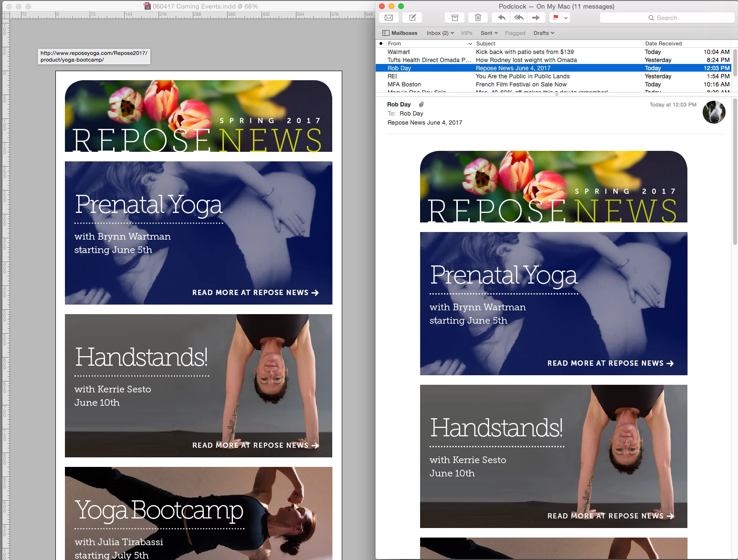Click the Prenatal Yoga banner in InDesign

199,233
